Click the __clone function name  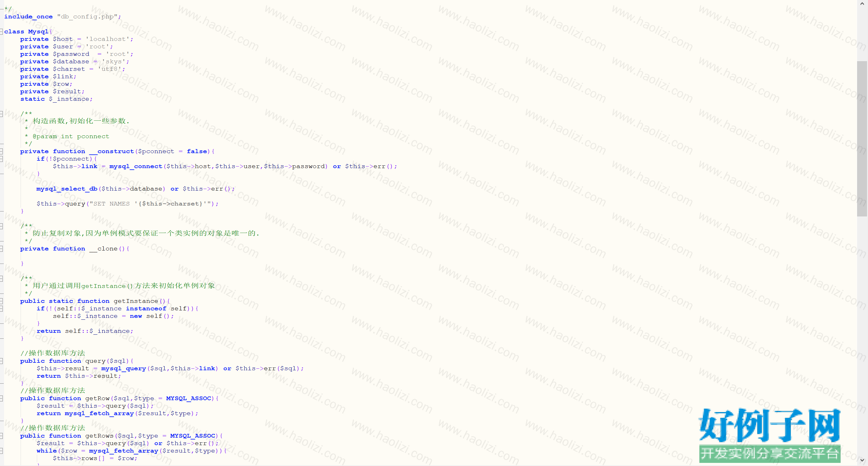pos(103,249)
